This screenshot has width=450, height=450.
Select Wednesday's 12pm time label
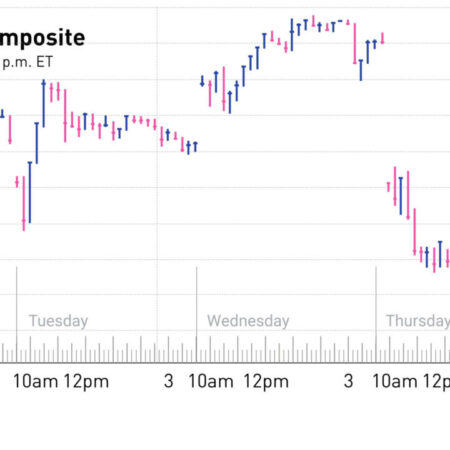point(266,382)
